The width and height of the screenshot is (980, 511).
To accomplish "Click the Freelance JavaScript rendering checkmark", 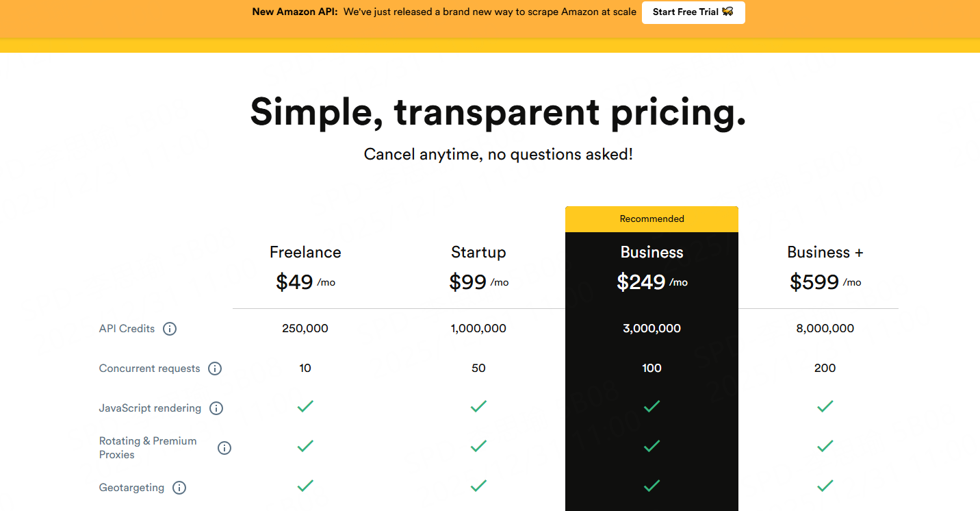I will tap(305, 406).
